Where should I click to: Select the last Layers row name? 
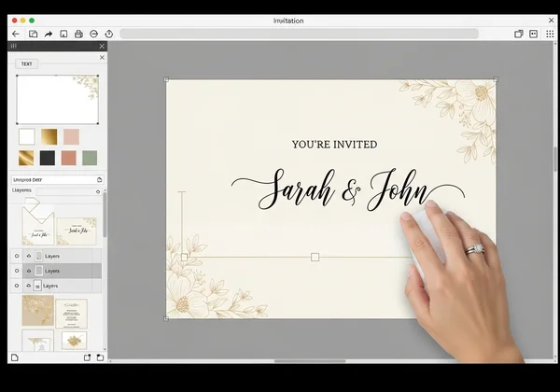(50, 286)
